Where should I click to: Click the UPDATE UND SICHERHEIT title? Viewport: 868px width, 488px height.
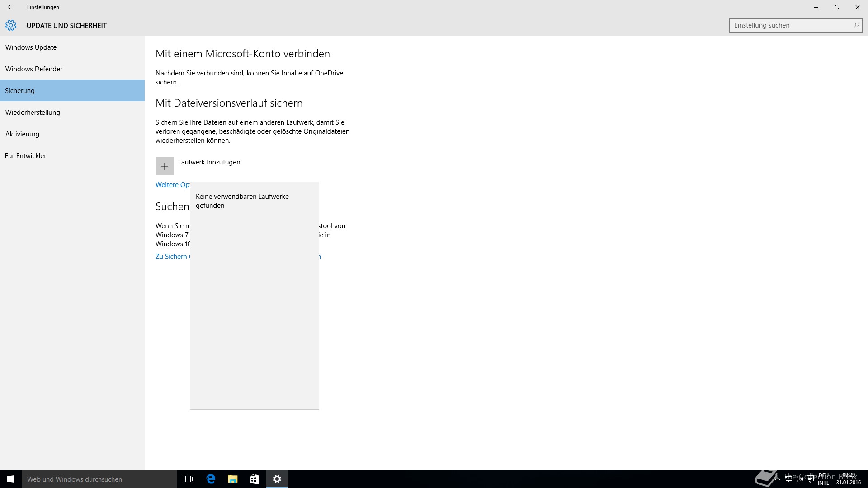pos(66,26)
